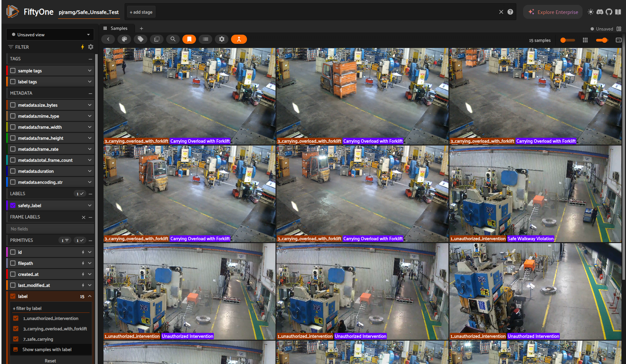Select the tag samples icon in the toolbar
The width and height of the screenshot is (626, 364).
point(141,39)
